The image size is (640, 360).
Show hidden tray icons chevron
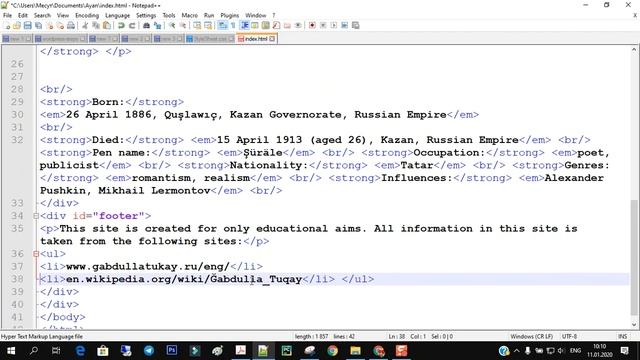(517, 351)
